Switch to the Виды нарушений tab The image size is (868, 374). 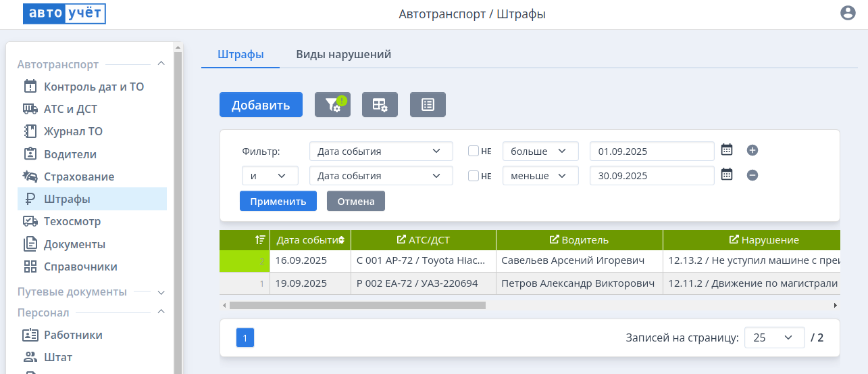344,55
